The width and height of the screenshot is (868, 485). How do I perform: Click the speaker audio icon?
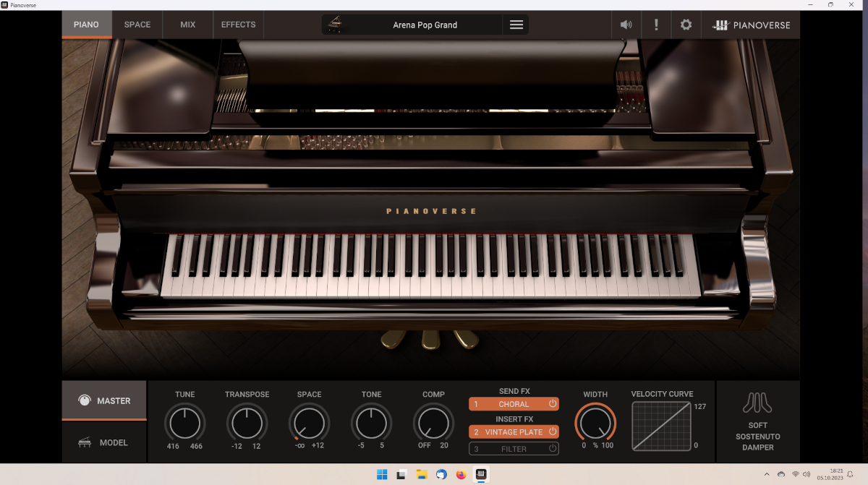pyautogui.click(x=626, y=25)
